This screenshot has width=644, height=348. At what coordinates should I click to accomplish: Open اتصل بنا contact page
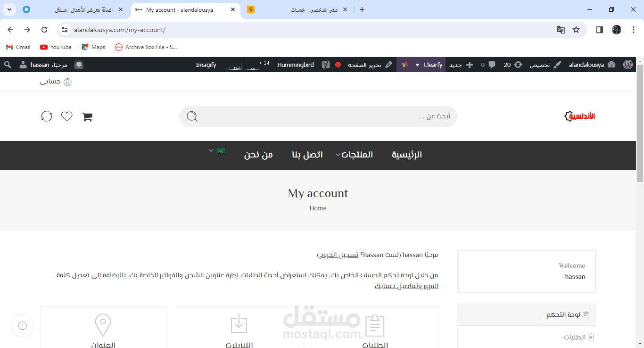[x=307, y=155]
